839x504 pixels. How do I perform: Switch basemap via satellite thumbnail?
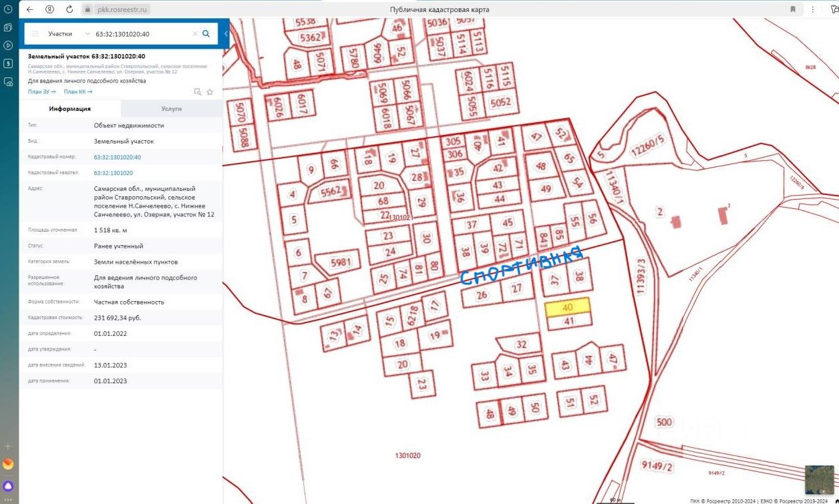pyautogui.click(x=819, y=479)
